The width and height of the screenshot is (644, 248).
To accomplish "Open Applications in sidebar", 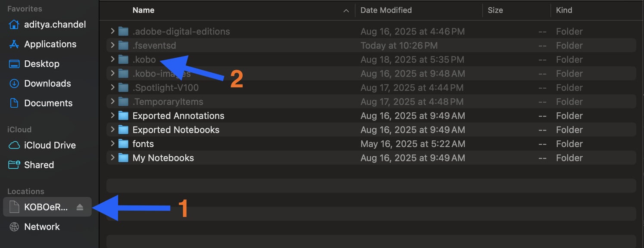I will point(50,44).
